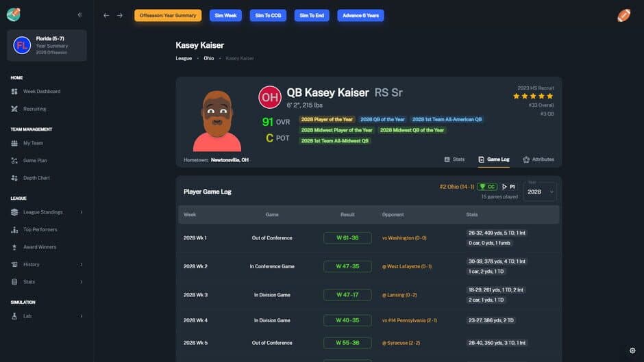644x362 pixels.
Task: Open the W 61-36 game result
Action: click(x=347, y=238)
